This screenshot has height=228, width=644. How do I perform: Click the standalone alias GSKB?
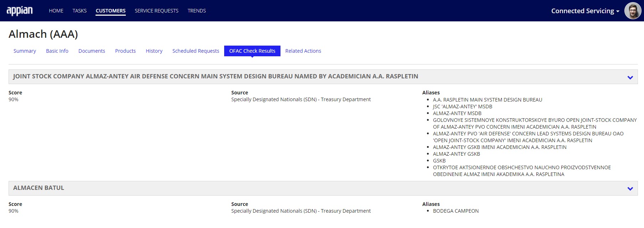coord(439,161)
